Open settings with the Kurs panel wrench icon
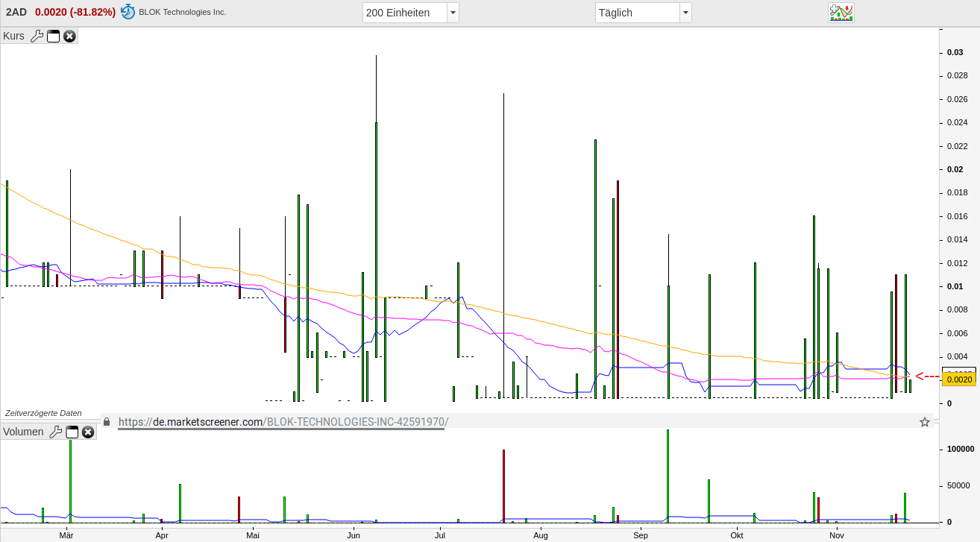The width and height of the screenshot is (980, 542). [x=37, y=36]
